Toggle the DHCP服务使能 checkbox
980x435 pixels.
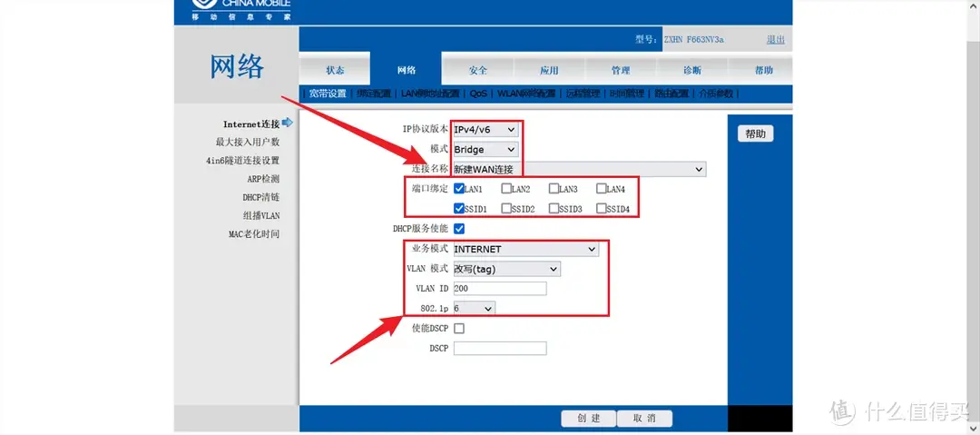tap(459, 228)
